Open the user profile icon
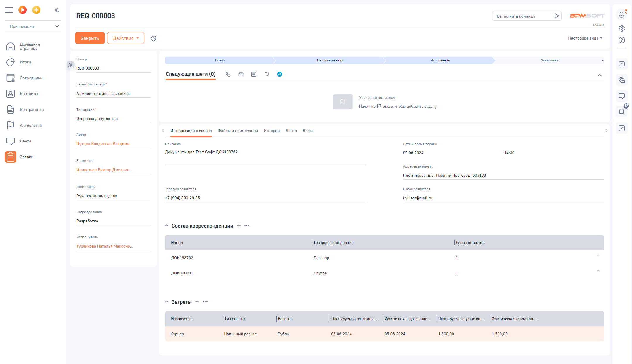 621,14
